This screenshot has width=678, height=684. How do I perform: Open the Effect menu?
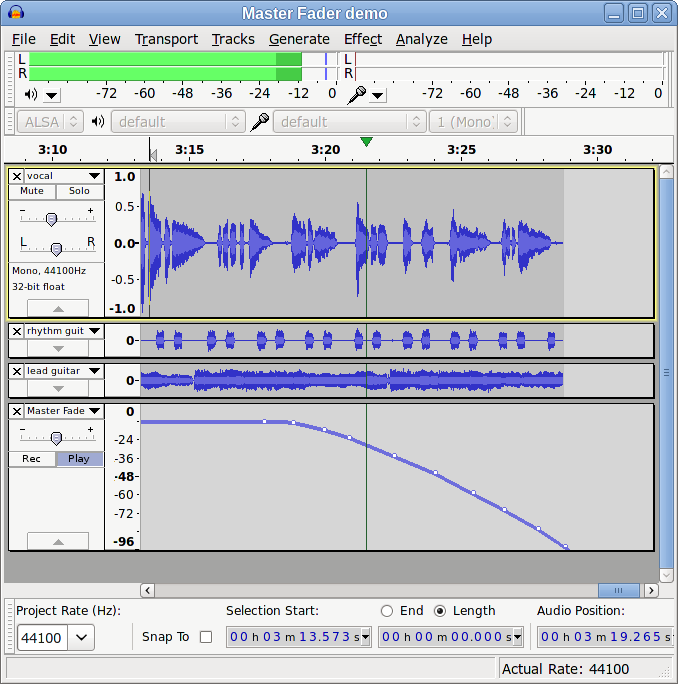(362, 39)
